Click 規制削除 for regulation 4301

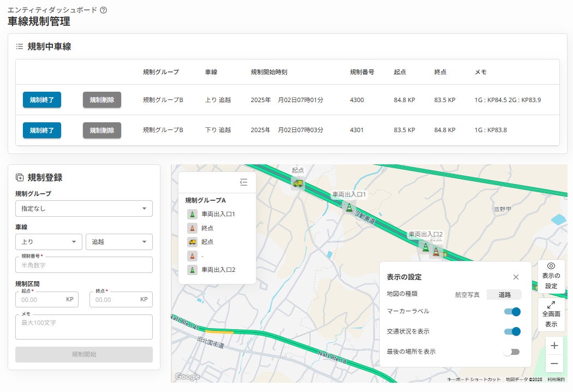[x=102, y=130]
